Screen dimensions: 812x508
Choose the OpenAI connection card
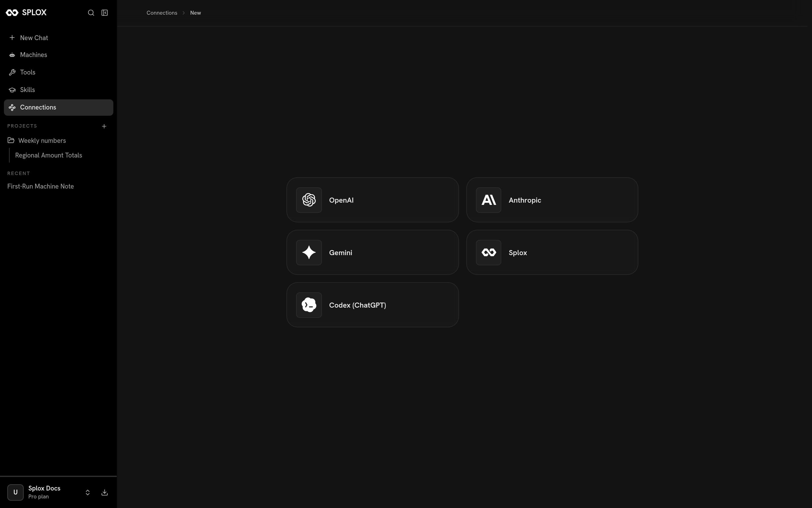click(372, 200)
